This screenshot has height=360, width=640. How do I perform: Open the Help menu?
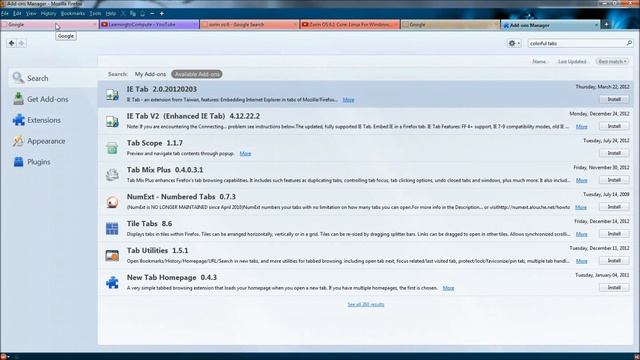111,13
